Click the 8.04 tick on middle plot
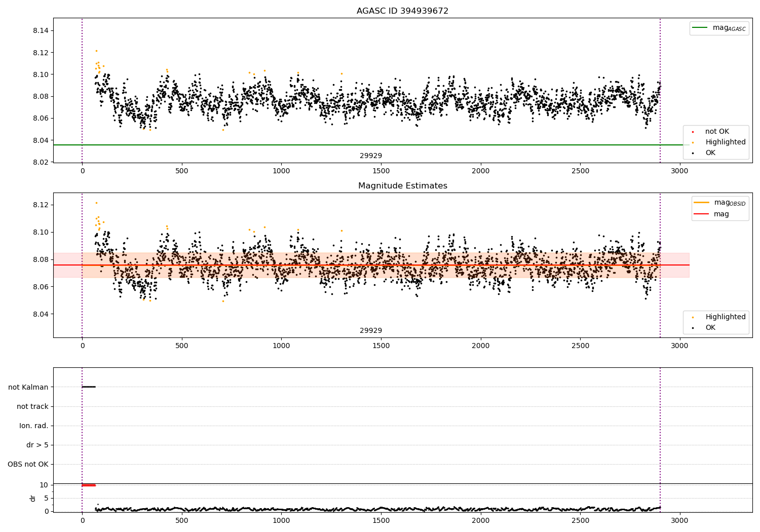Image resolution: width=760 pixels, height=532 pixels. pyautogui.click(x=41, y=314)
